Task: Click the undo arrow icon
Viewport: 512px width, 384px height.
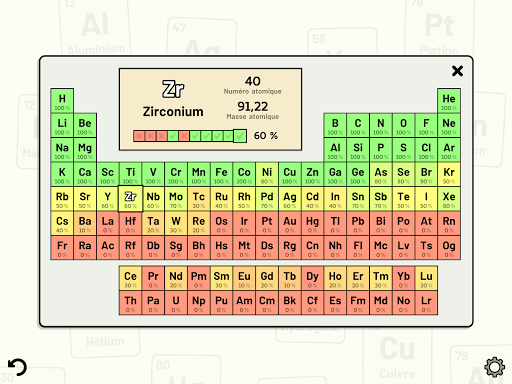Action: tap(17, 367)
